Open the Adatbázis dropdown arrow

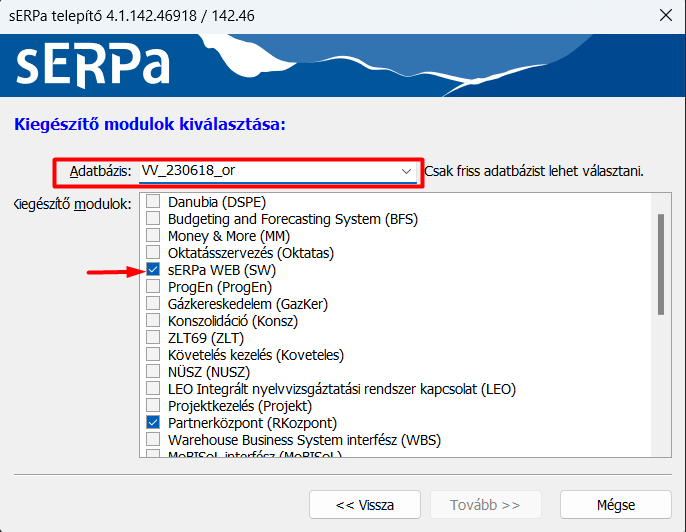pyautogui.click(x=406, y=171)
